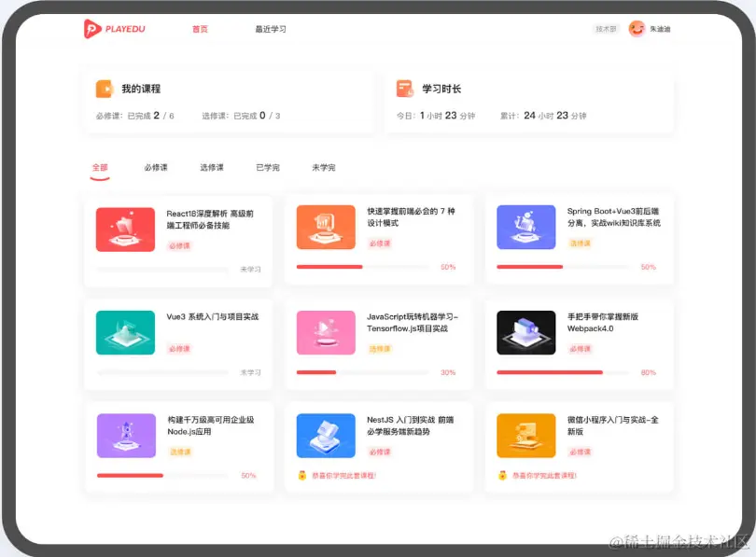Click the React18深度解析 course title
Image resolution: width=756 pixels, height=557 pixels.
(210, 219)
